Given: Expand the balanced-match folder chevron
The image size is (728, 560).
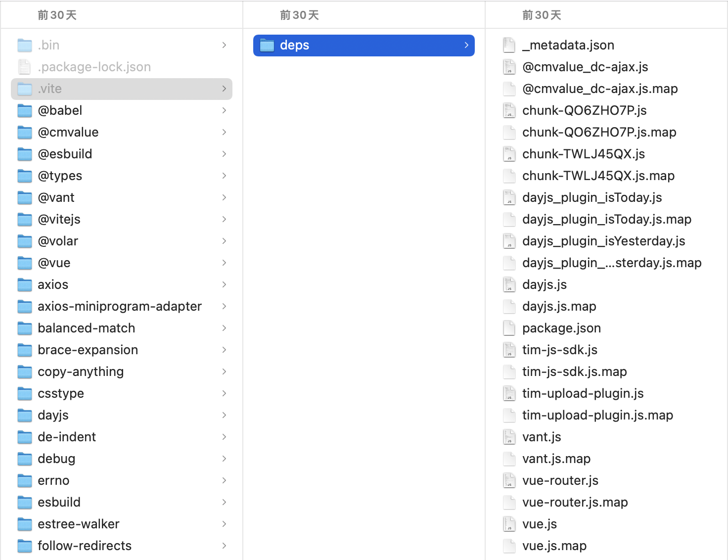Looking at the screenshot, I should click(225, 328).
